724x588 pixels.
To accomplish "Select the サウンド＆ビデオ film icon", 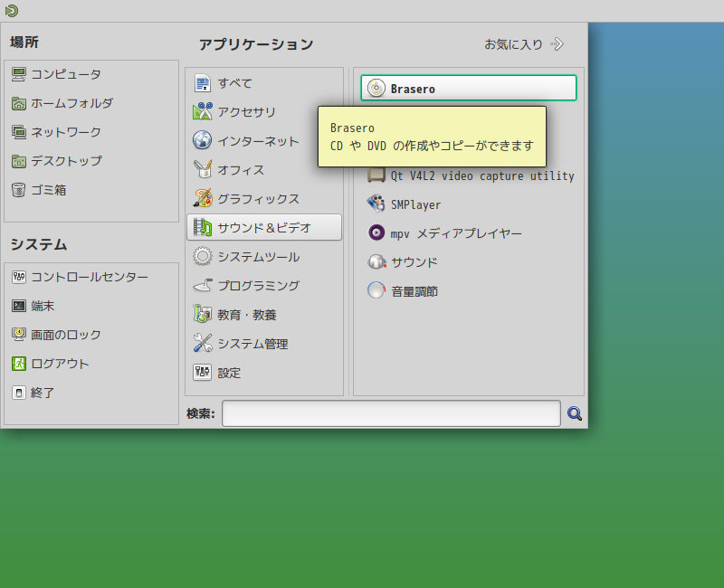I will click(202, 228).
